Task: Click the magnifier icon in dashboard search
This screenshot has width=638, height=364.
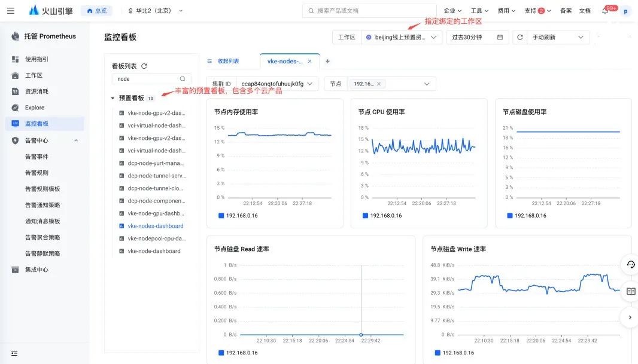Action: [x=183, y=79]
